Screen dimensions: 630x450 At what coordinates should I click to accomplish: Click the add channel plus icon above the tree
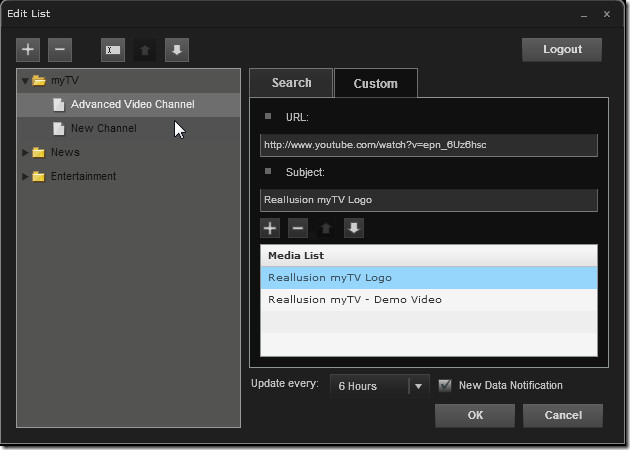28,49
